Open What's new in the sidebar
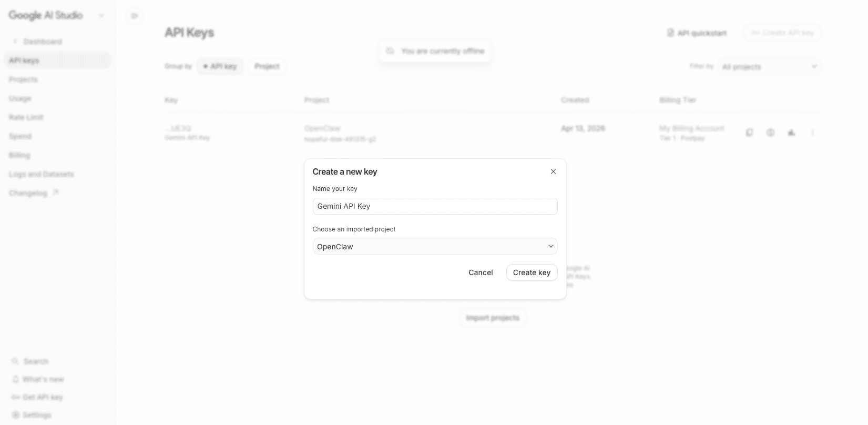The width and height of the screenshot is (868, 425). click(38, 379)
